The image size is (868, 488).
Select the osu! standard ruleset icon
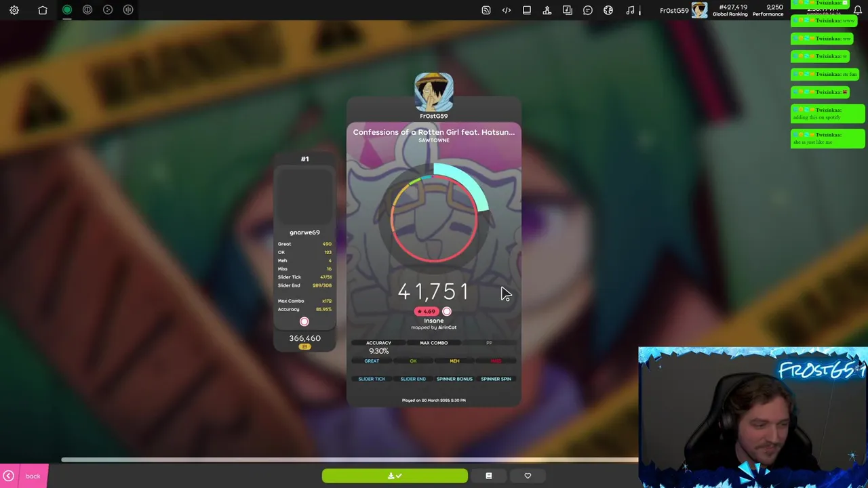coord(67,9)
